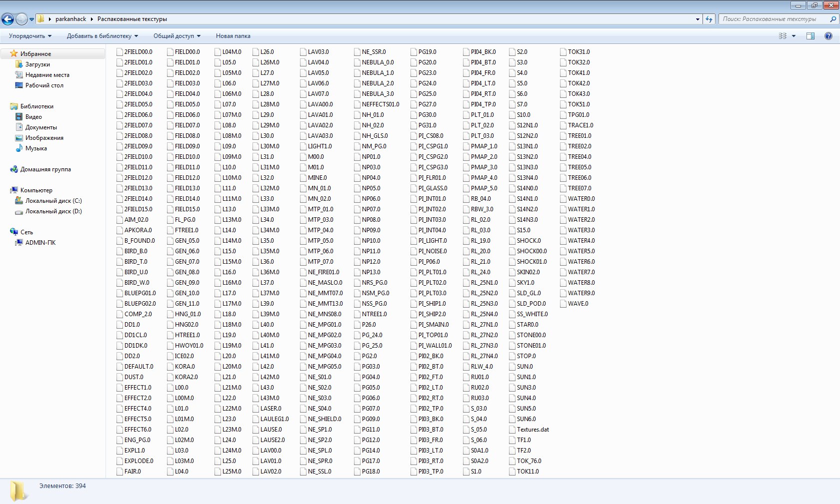This screenshot has width=840, height=504.
Task: Open the Музыка library
Action: pyautogui.click(x=36, y=148)
